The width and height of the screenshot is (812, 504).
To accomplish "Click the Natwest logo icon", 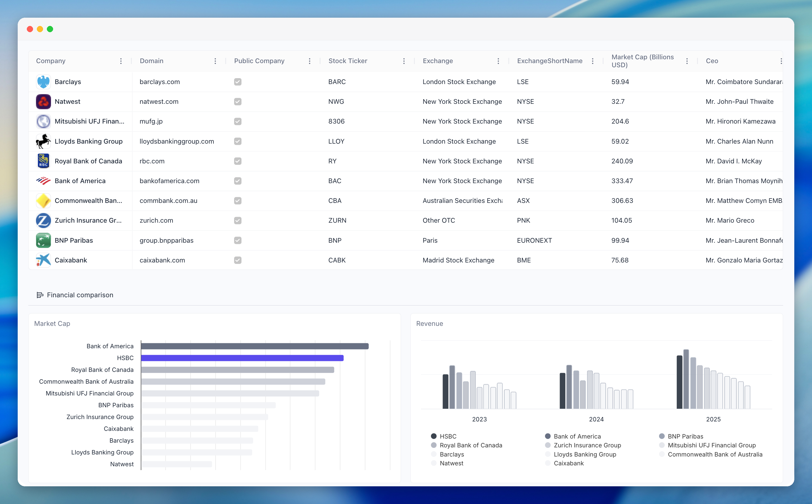I will [43, 102].
